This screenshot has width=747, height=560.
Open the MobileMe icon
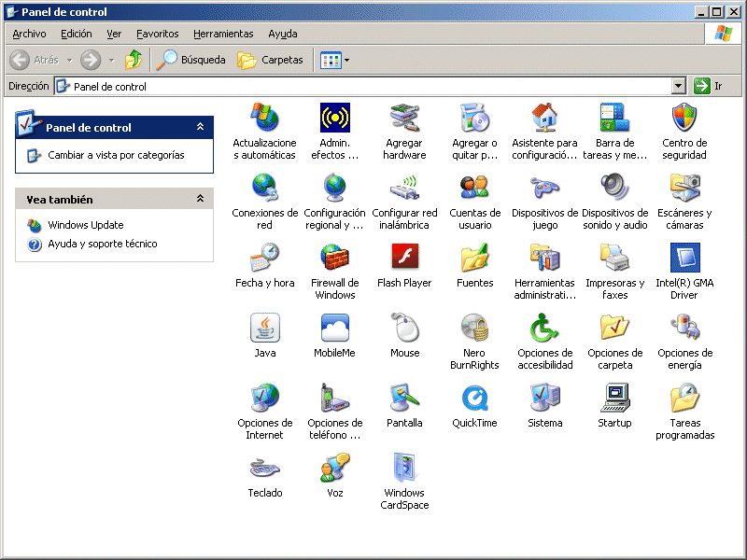[334, 328]
